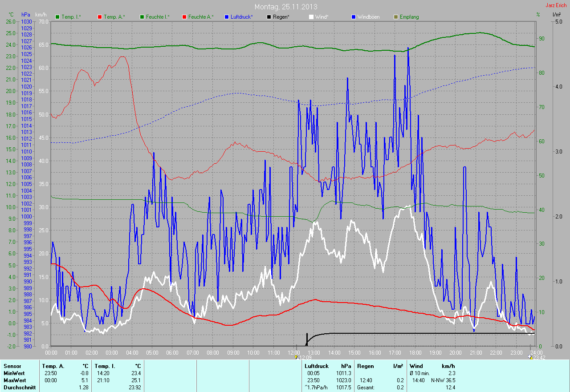Screen dimensions: 570x392
Task: Click the 'hPa' axis unit label at top
Action: pos(25,15)
